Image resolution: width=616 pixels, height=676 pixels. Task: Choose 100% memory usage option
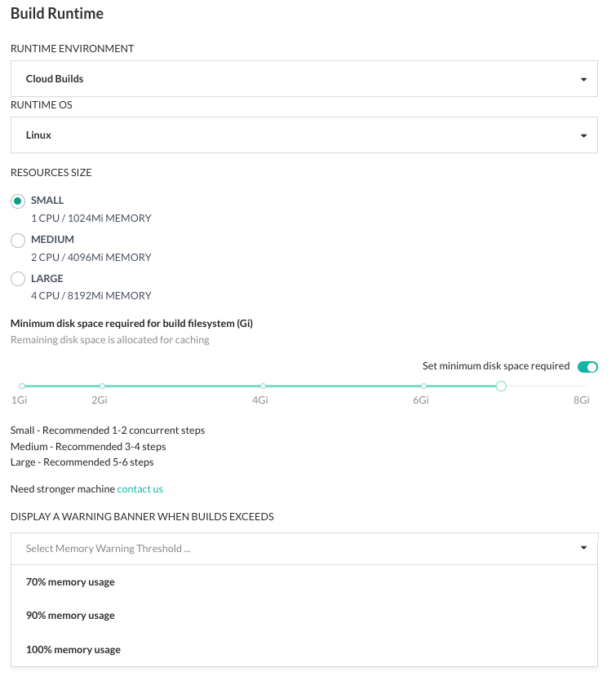[x=73, y=650]
